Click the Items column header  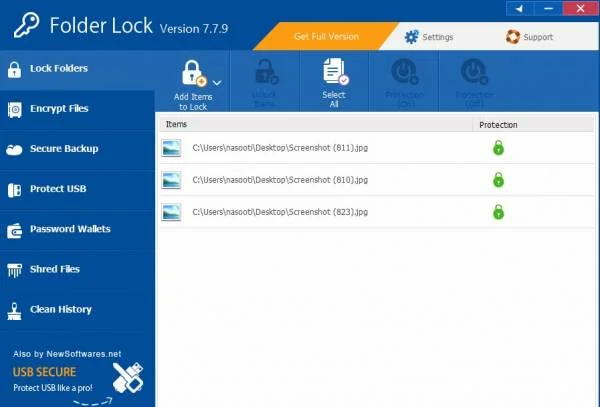point(316,124)
